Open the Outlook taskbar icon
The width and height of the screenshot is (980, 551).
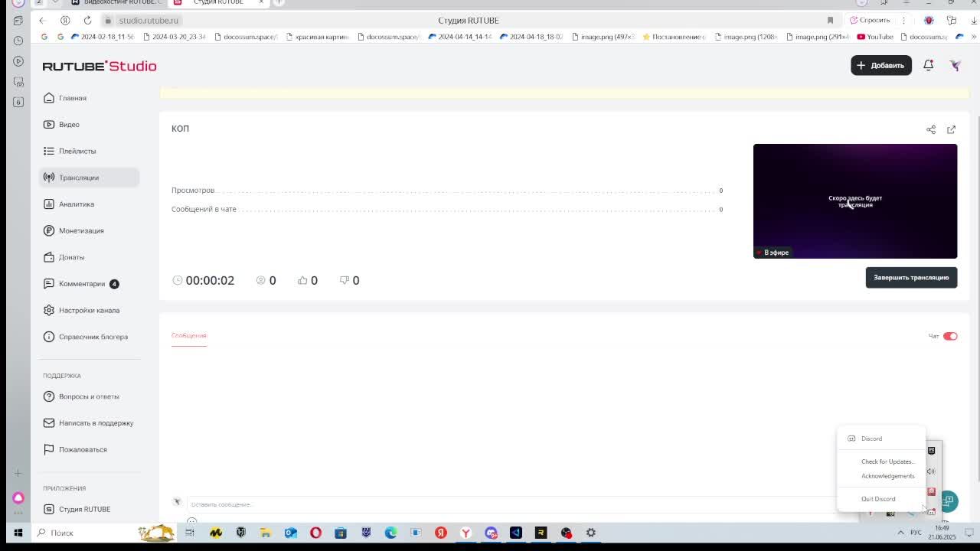291,533
